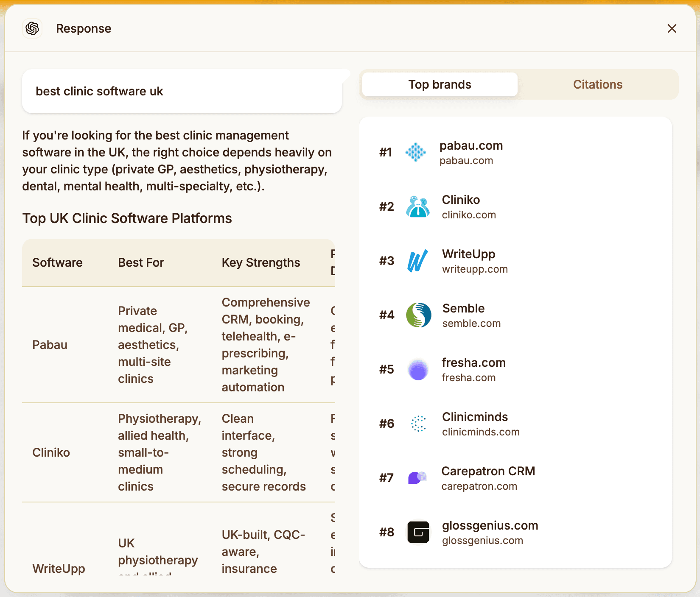
Task: Click the 'Physiotherapy, allied health' cell
Action: pyautogui.click(x=160, y=452)
